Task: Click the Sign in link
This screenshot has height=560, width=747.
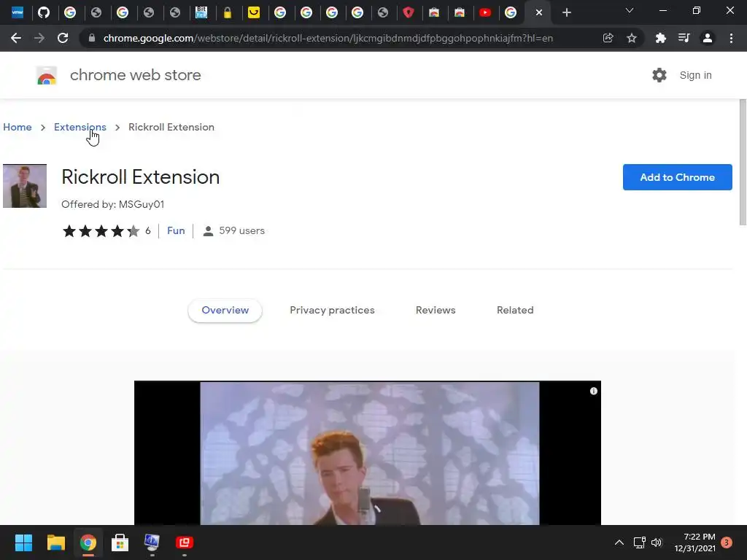Action: pos(695,75)
